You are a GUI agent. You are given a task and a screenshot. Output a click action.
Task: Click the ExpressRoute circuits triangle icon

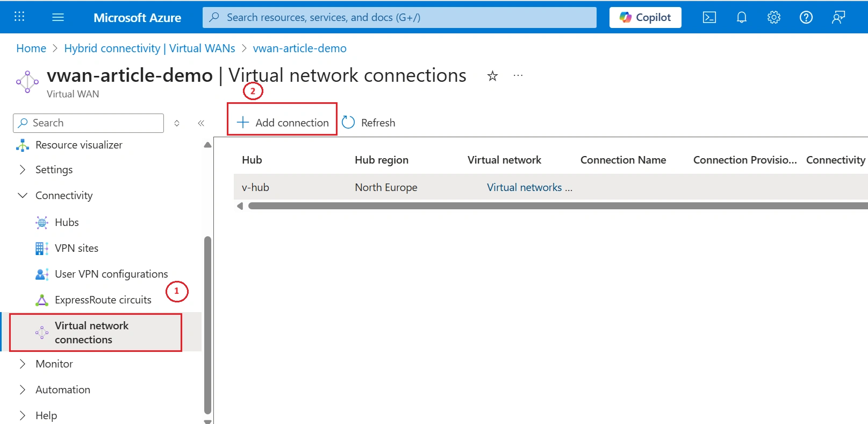coord(42,300)
